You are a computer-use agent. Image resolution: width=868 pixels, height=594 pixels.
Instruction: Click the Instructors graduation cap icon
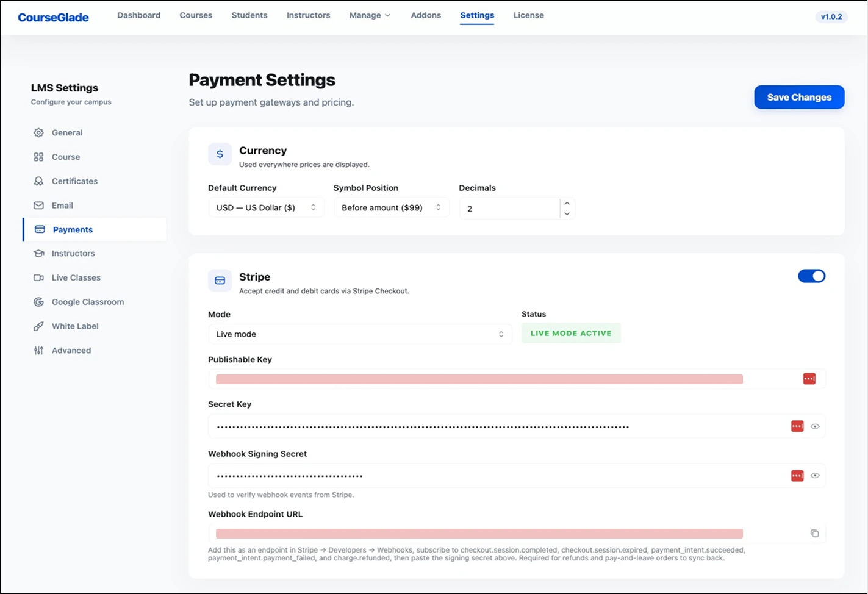[38, 253]
